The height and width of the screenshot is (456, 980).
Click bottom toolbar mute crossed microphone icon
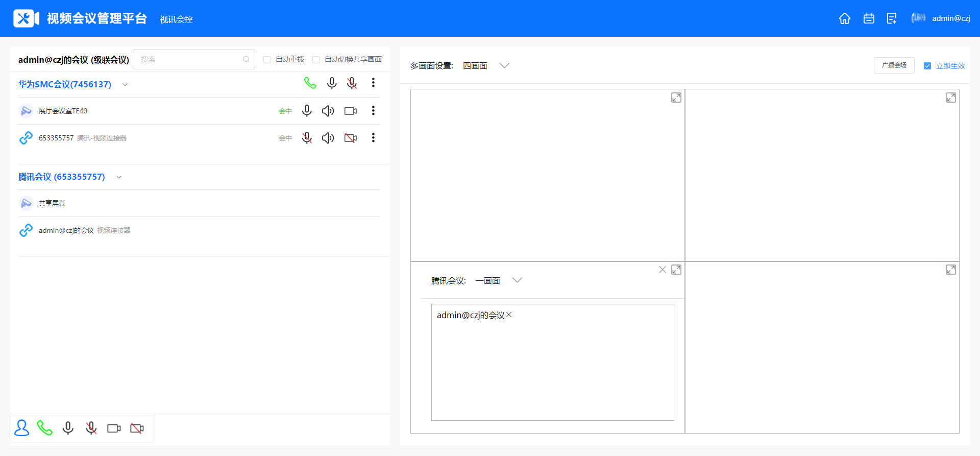click(x=91, y=428)
